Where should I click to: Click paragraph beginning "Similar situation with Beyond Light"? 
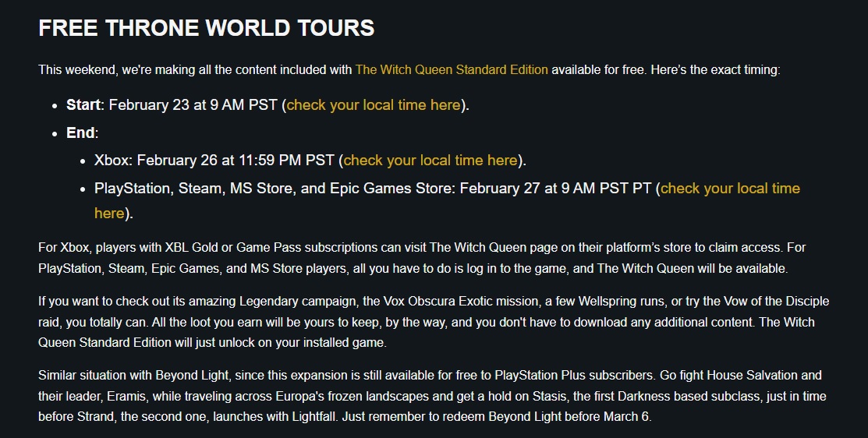[x=432, y=396]
